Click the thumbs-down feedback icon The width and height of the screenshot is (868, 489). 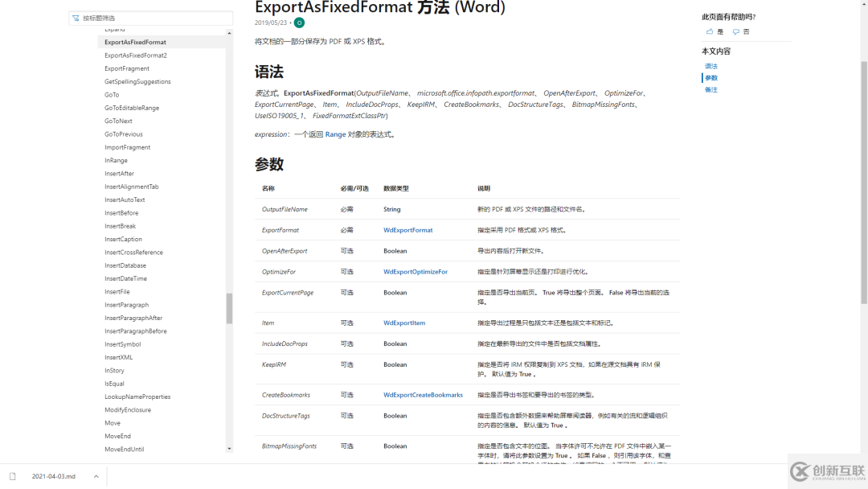click(735, 31)
